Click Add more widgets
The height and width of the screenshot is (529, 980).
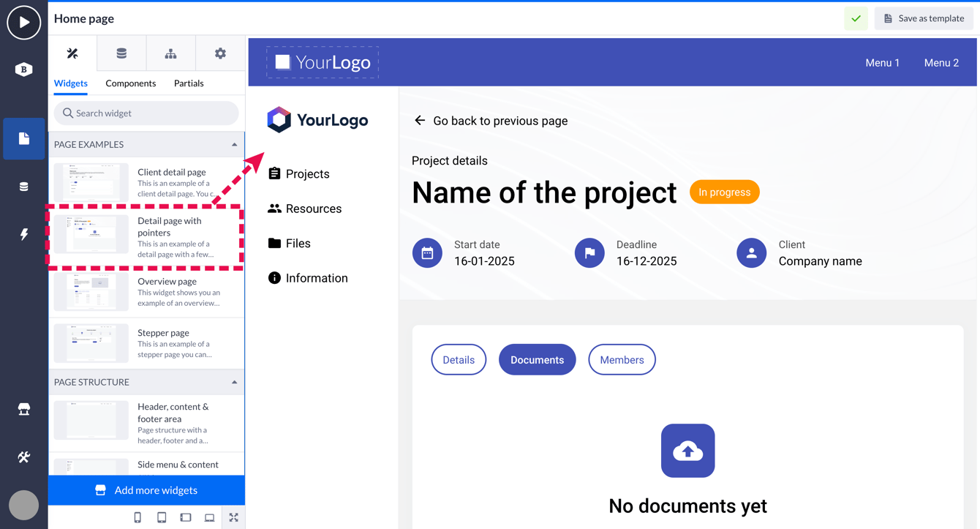click(146, 490)
